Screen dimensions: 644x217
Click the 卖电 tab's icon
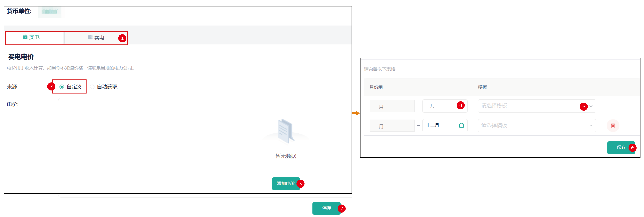click(90, 37)
